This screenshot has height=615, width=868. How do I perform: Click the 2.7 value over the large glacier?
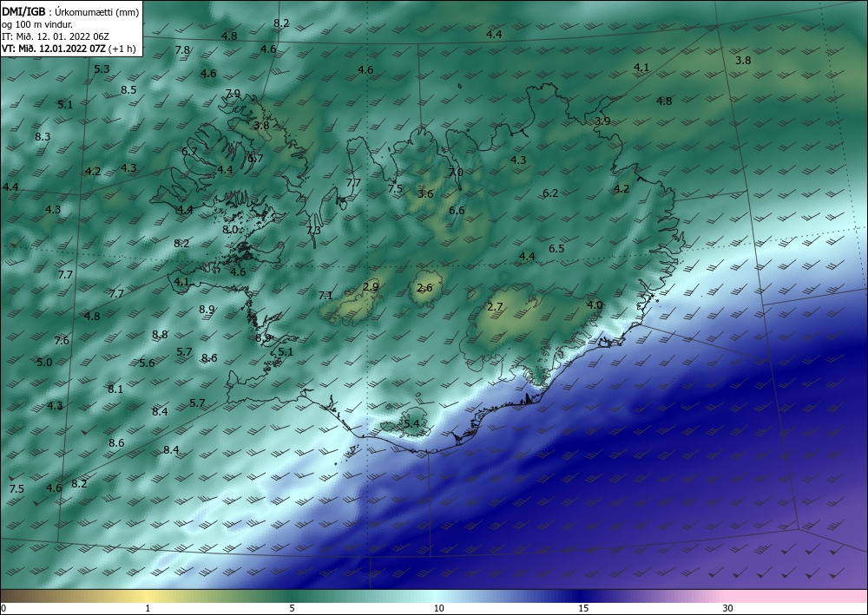tap(495, 306)
